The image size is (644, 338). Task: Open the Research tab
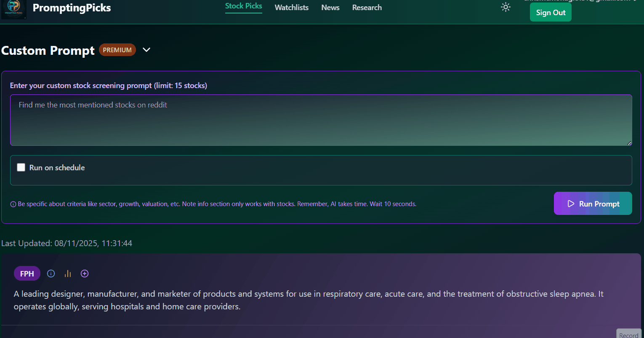click(367, 8)
